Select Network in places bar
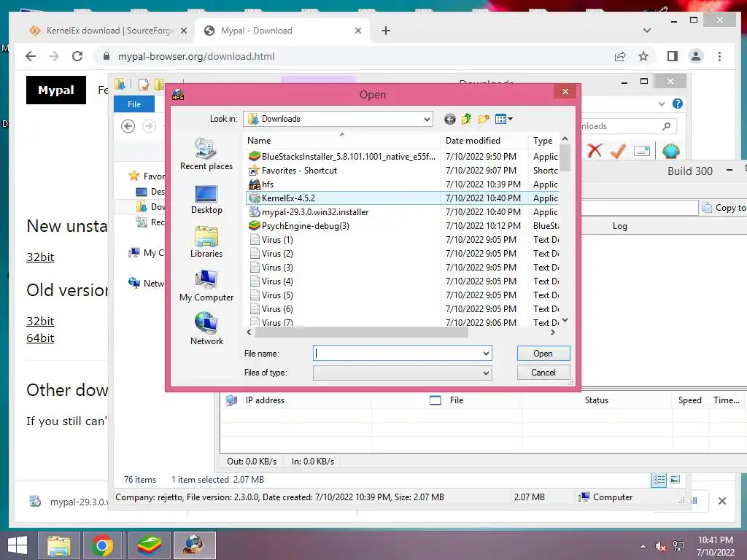This screenshot has width=747, height=560. [x=206, y=329]
